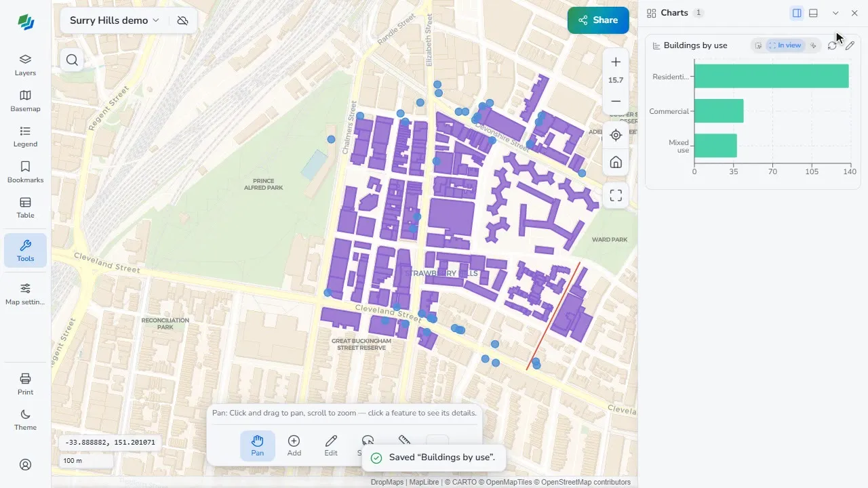The height and width of the screenshot is (488, 868).
Task: Toggle fullscreen map view
Action: click(x=616, y=196)
